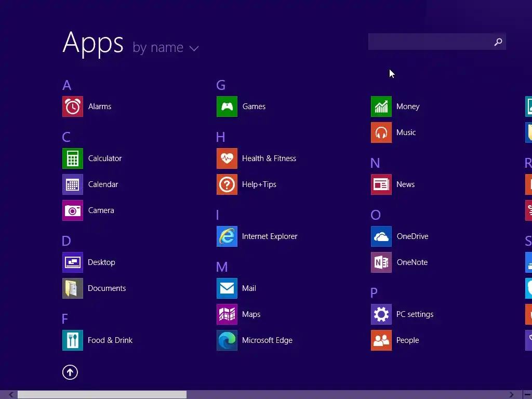
Task: Click the horizontal scrollbar thumb
Action: point(102,395)
